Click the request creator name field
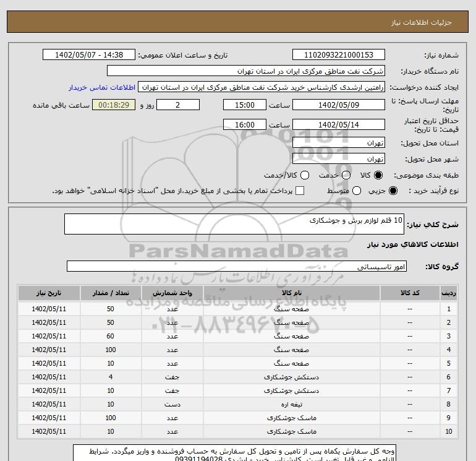Screen dimensions: 476x461 261,87
